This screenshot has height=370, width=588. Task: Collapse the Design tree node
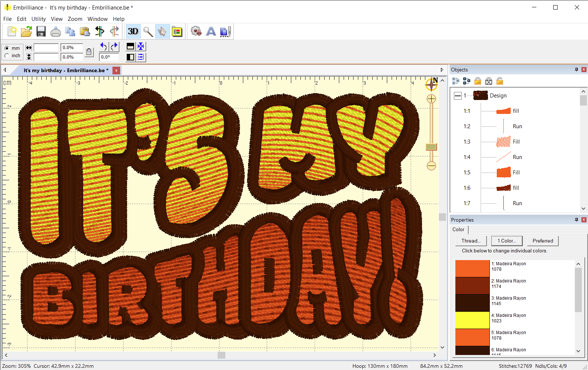click(458, 96)
